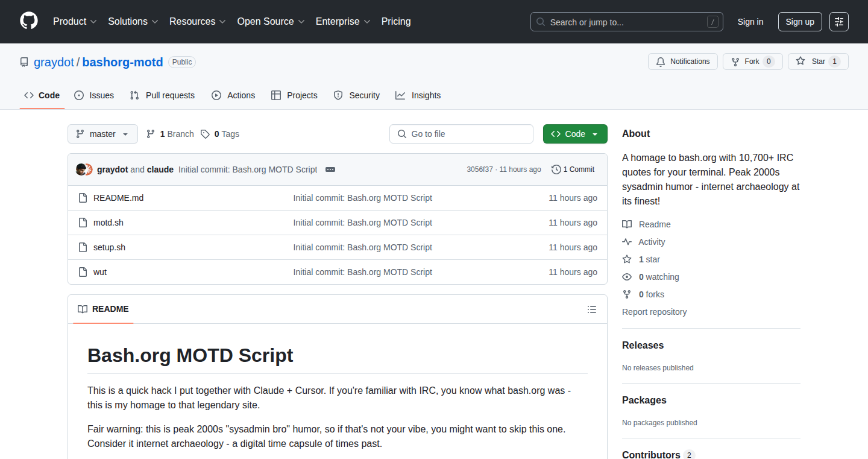This screenshot has width=868, height=459.
Task: View the 0 Tags link
Action: [220, 134]
